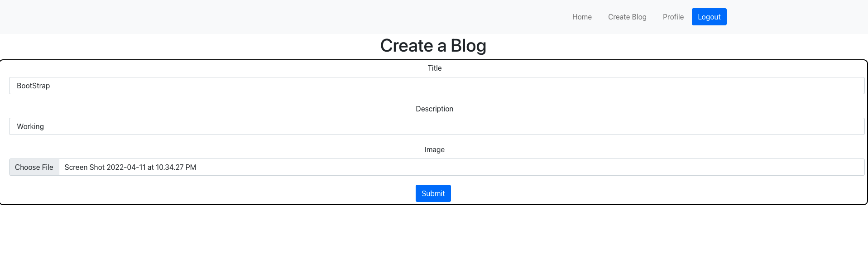
Task: Click the Logout button
Action: (x=709, y=17)
